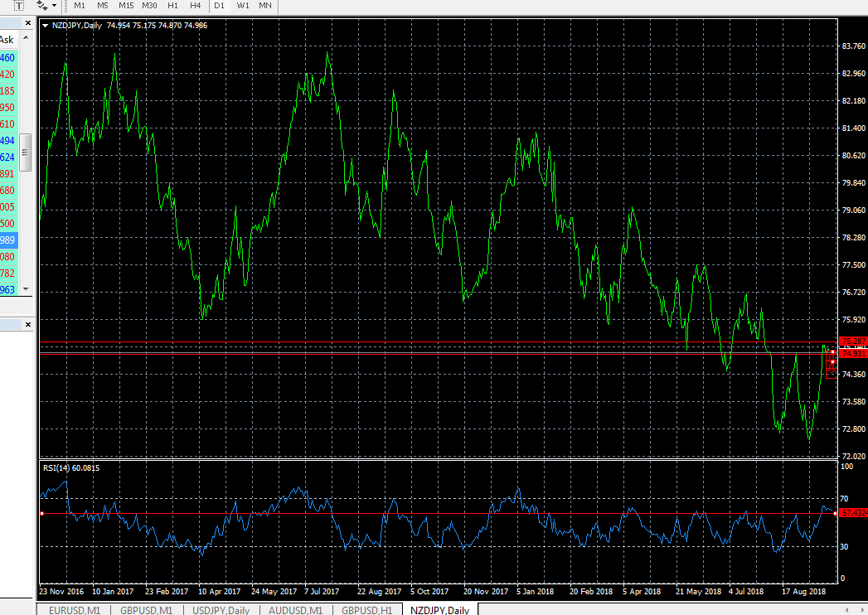This screenshot has width=868, height=615.
Task: Click the RSI(14) 60.0815 indicator label
Action: (x=71, y=468)
